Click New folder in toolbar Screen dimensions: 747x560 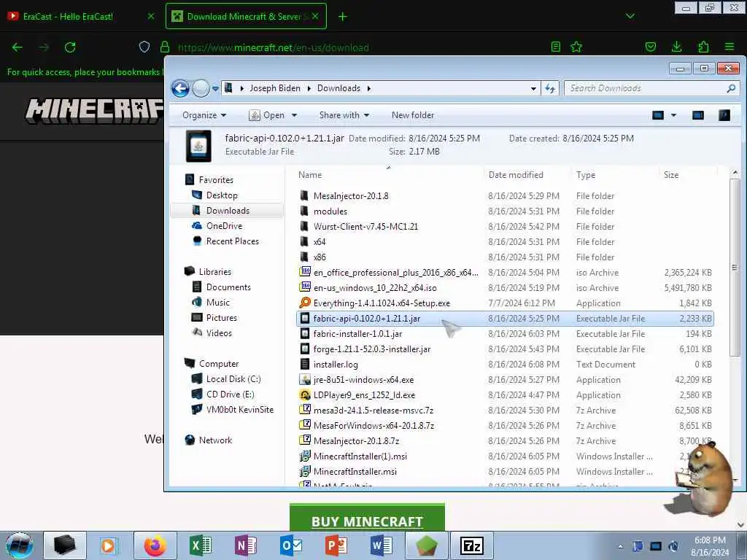click(x=413, y=115)
